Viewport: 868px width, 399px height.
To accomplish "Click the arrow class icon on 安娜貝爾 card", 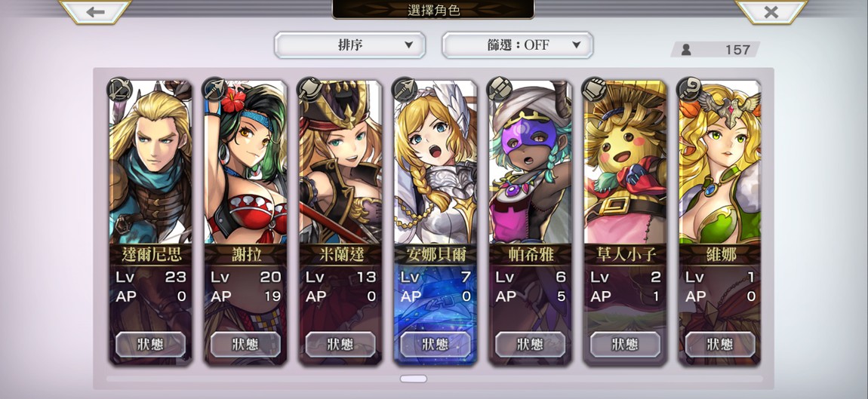I will (404, 89).
